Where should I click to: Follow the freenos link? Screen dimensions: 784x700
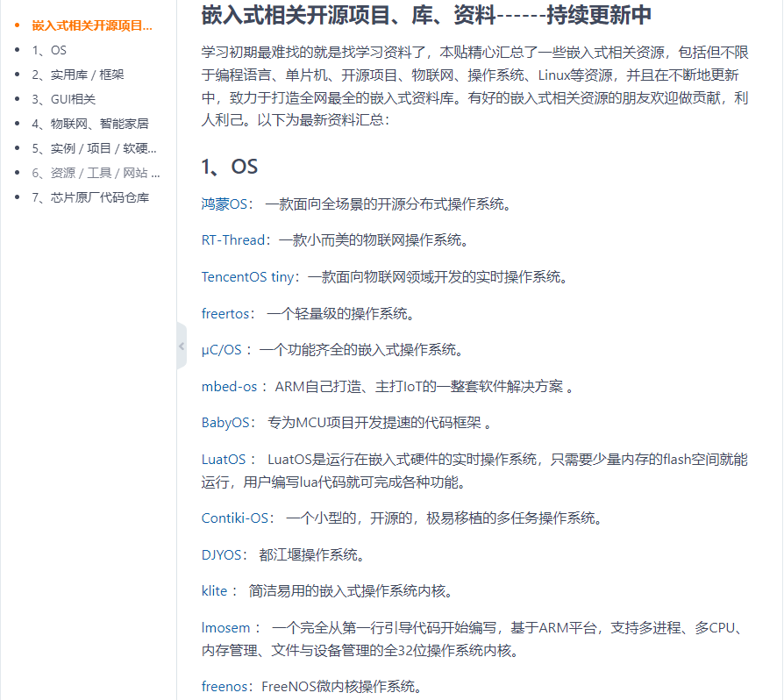224,687
